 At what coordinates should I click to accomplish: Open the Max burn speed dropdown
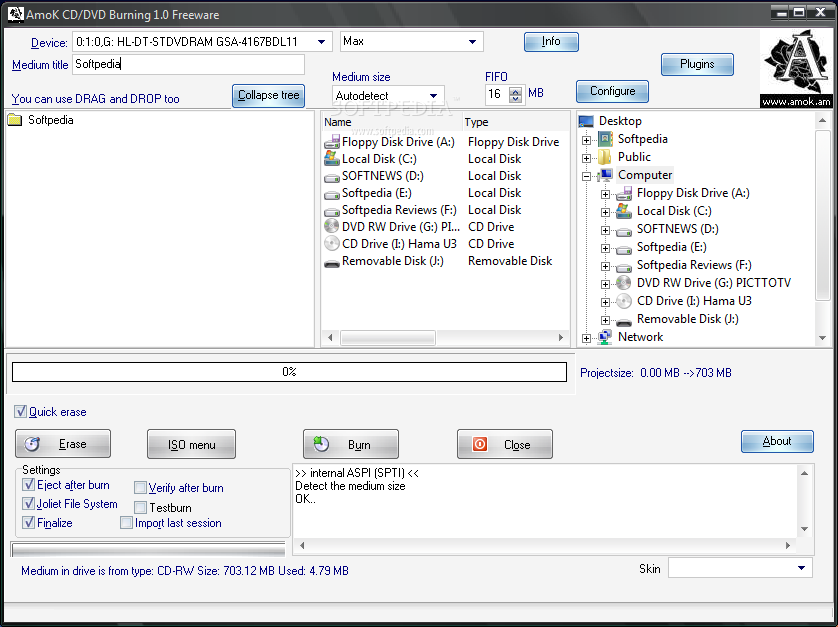tap(472, 42)
